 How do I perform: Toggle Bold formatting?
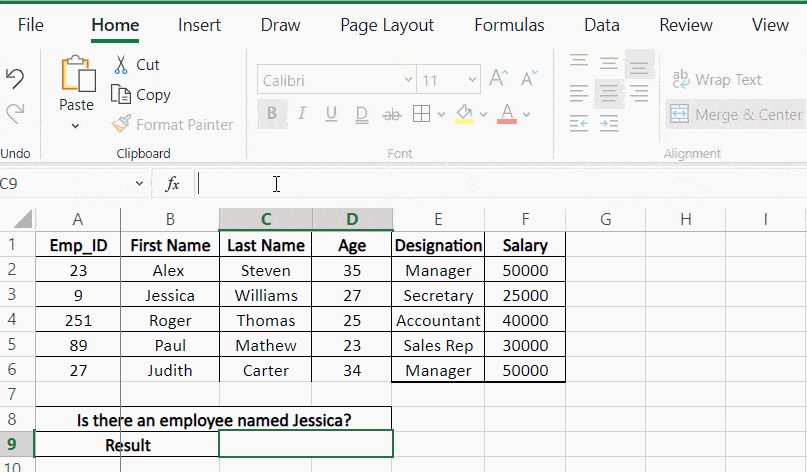(271, 114)
